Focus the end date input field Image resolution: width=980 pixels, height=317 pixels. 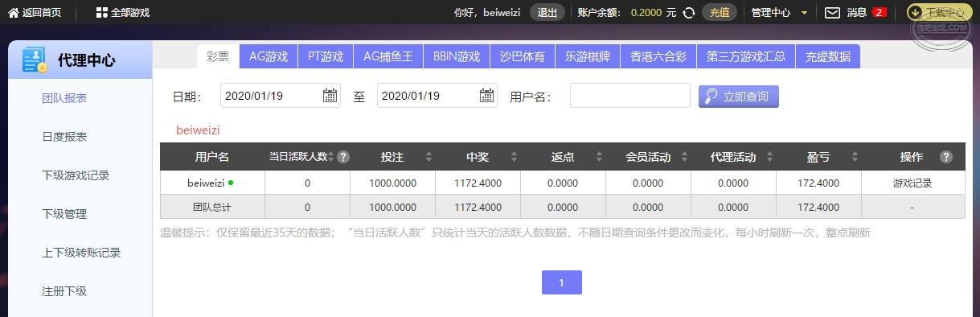pos(437,96)
